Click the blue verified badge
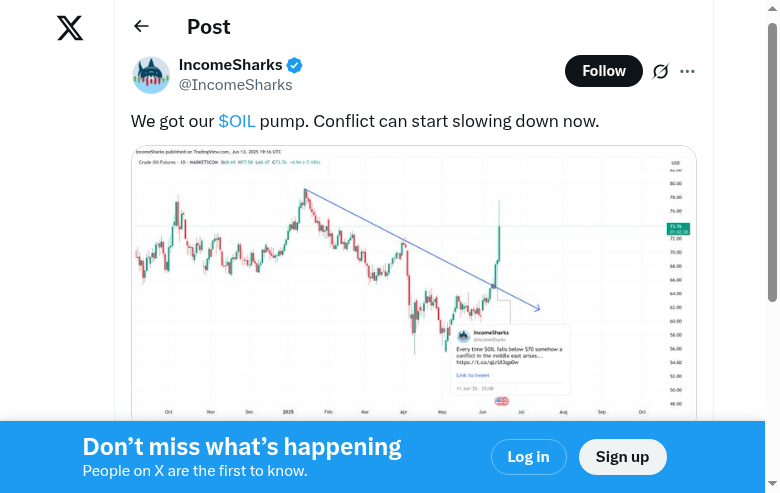780x493 pixels. [295, 65]
